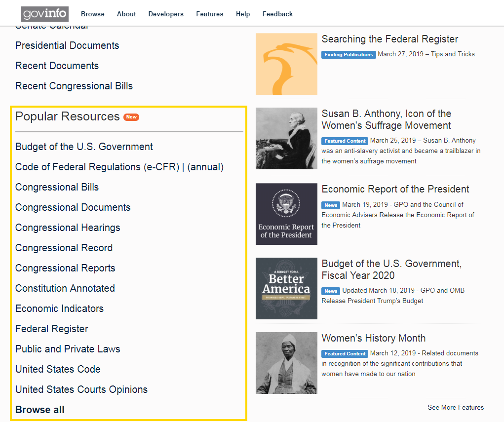504x422 pixels.
Task: Open the Feedback link in navbar
Action: [277, 14]
